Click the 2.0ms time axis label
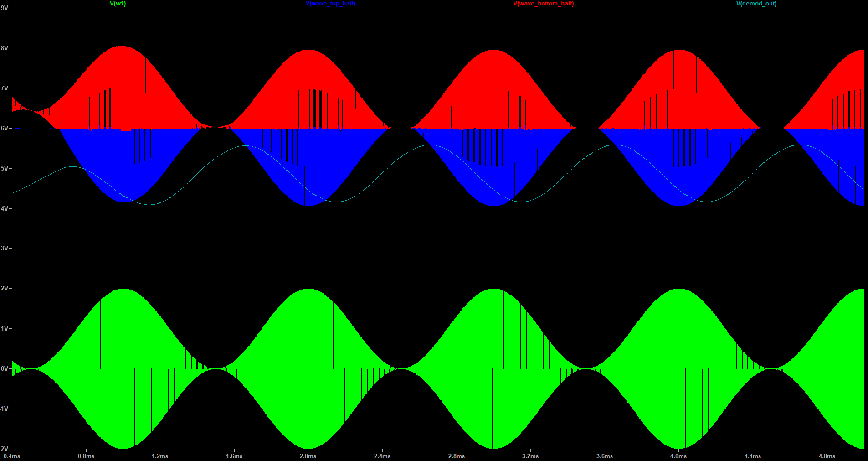 pyautogui.click(x=308, y=456)
